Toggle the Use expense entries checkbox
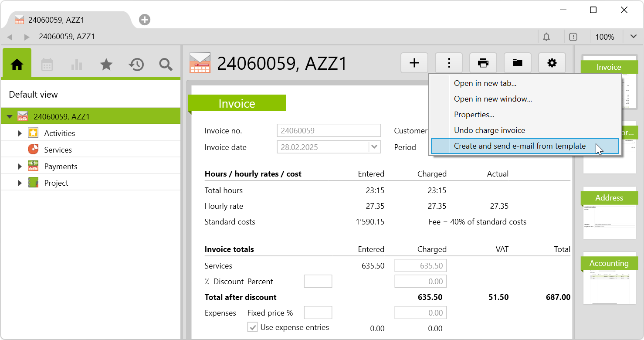Screen dimensions: 644x340 252,327
